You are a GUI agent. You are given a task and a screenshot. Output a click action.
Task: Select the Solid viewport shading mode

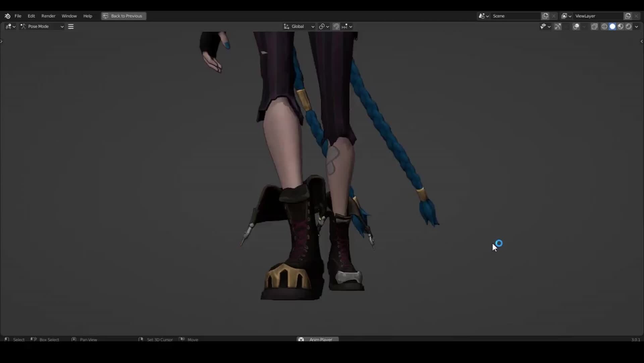pos(612,27)
